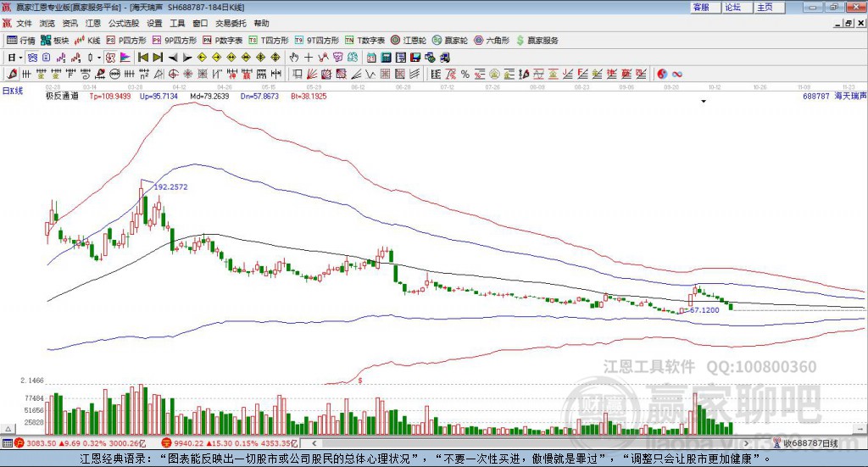
Task: Select the crosshair cursor tool
Action: (309, 57)
